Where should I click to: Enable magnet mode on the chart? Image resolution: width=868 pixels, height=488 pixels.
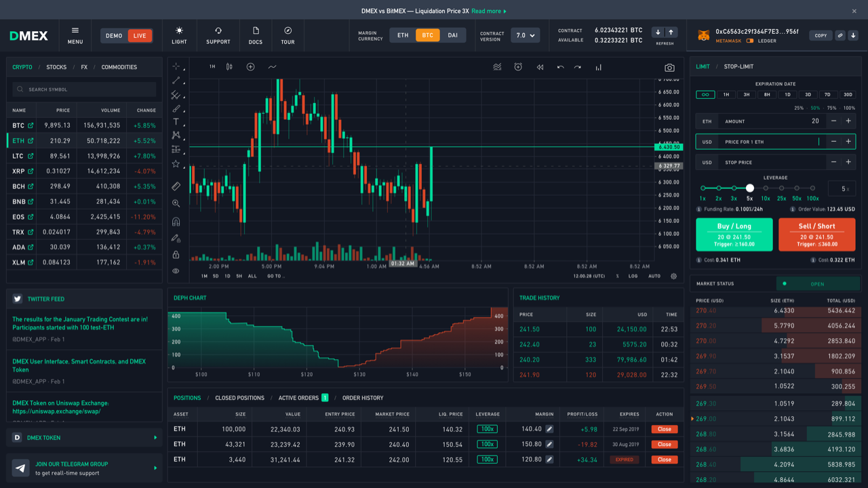pos(176,221)
